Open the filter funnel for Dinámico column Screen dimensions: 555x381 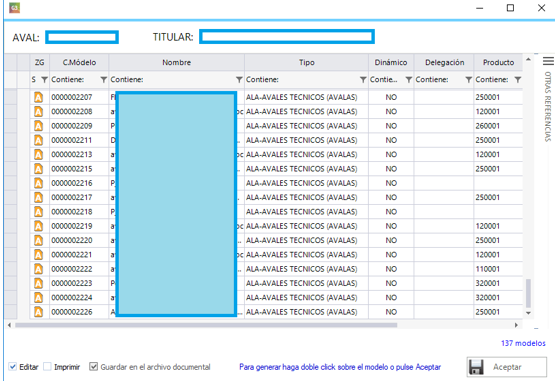[x=408, y=80]
